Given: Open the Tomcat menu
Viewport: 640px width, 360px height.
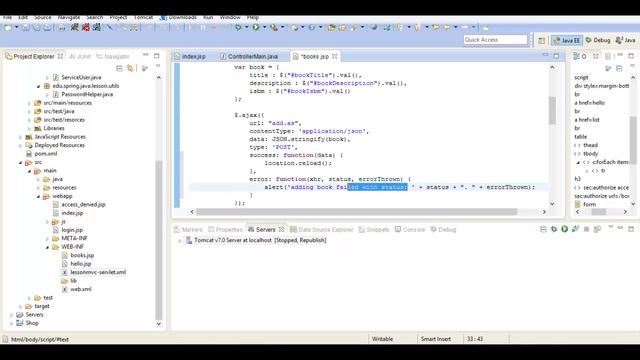Looking at the screenshot, I should [143, 18].
